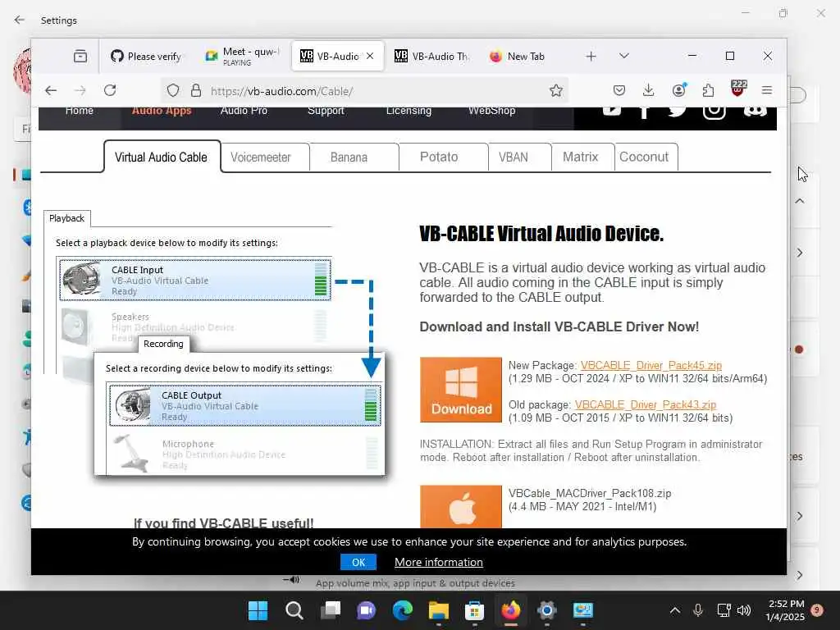The height and width of the screenshot is (630, 840).
Task: Select Virtual Audio Cable tab
Action: [x=162, y=157]
